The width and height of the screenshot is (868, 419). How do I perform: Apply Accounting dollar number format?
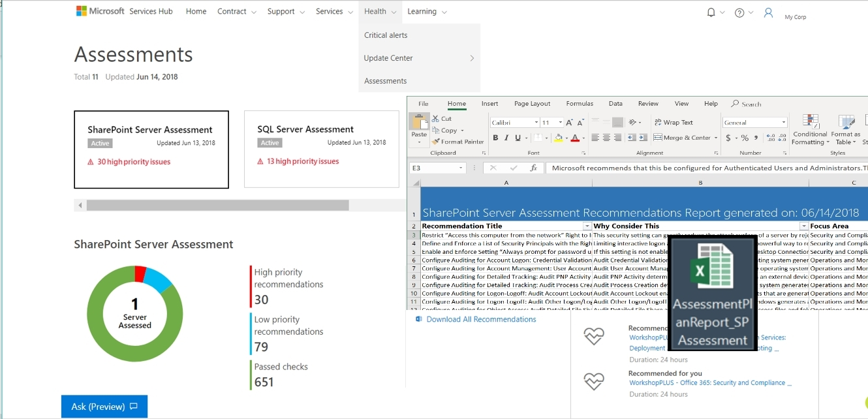pyautogui.click(x=728, y=138)
